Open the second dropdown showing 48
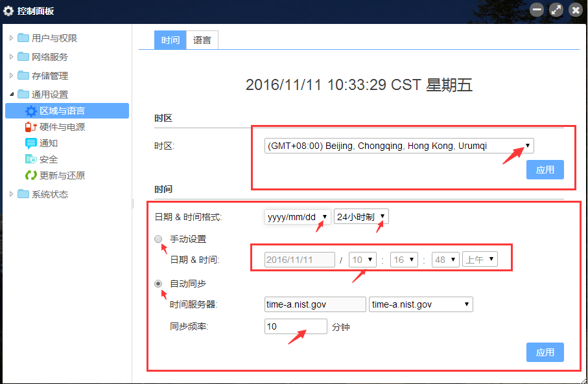This screenshot has width=588, height=384. 445,260
